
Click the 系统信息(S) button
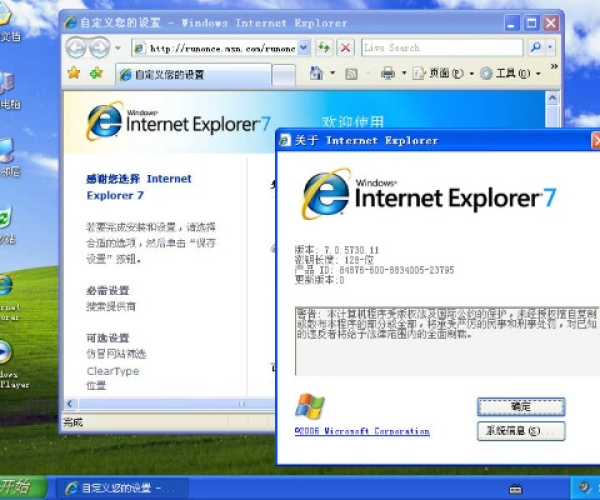[x=521, y=431]
